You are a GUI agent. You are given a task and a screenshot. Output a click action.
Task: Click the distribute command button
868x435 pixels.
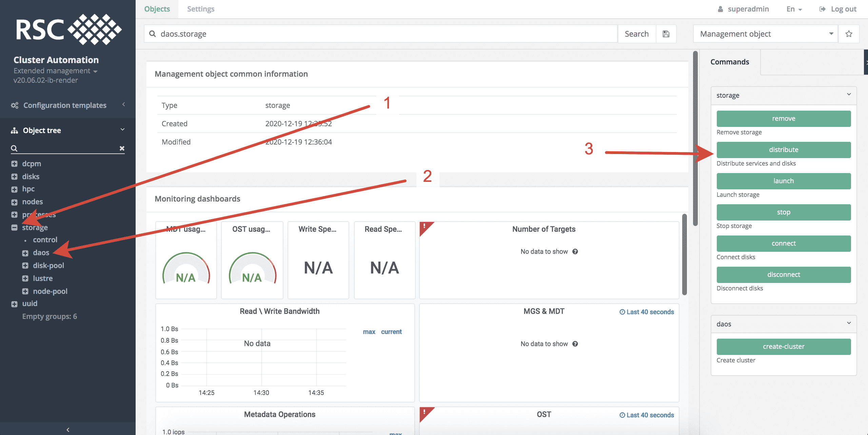[x=783, y=150]
